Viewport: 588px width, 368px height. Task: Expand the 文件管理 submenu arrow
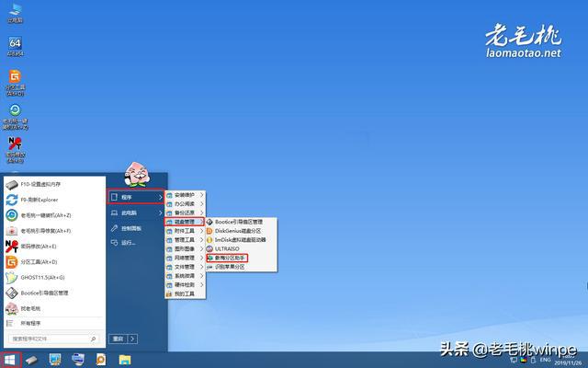202,267
